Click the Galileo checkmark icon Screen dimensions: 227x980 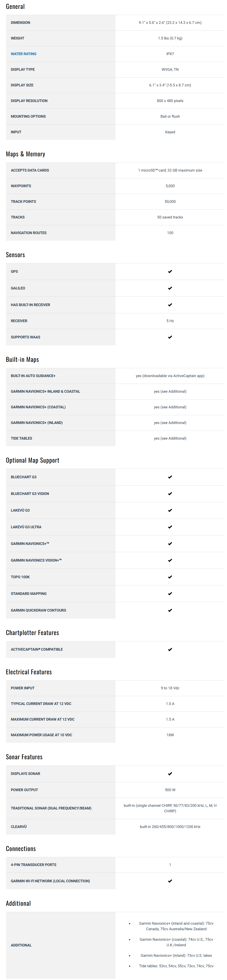[x=170, y=288]
